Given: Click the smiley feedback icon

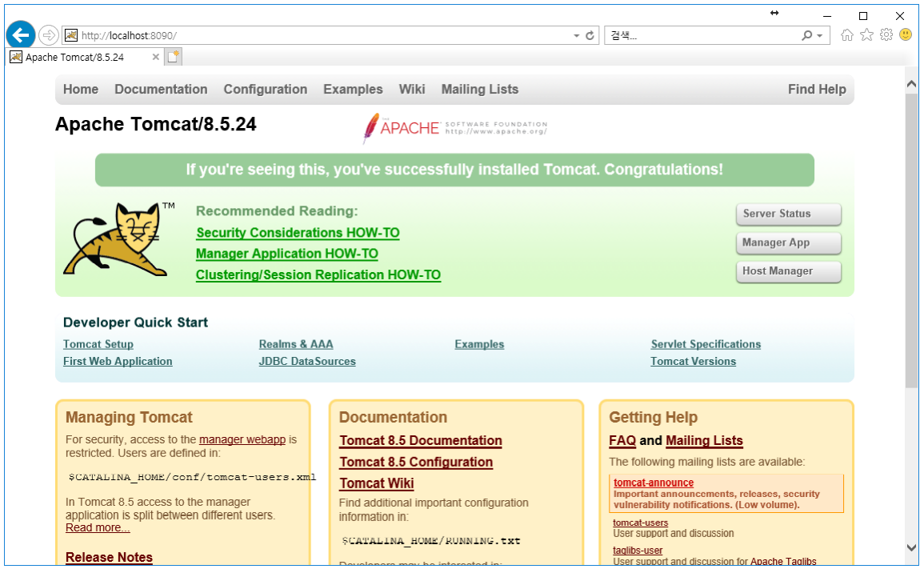Looking at the screenshot, I should tap(906, 34).
